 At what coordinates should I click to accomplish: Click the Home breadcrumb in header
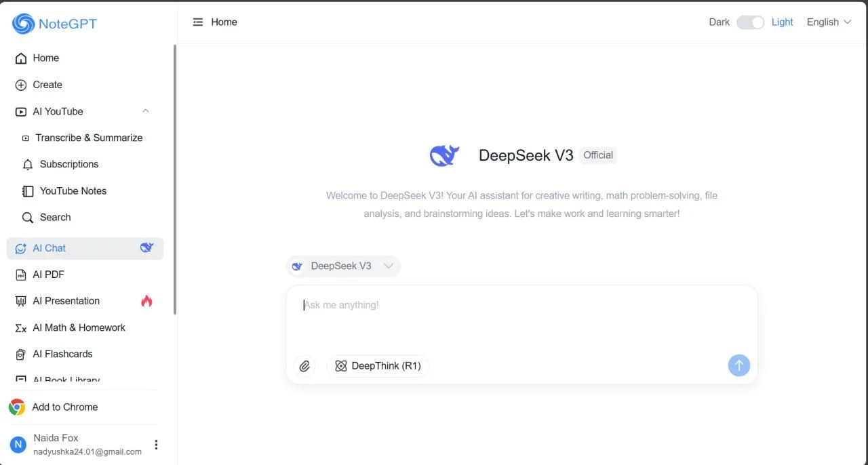224,22
